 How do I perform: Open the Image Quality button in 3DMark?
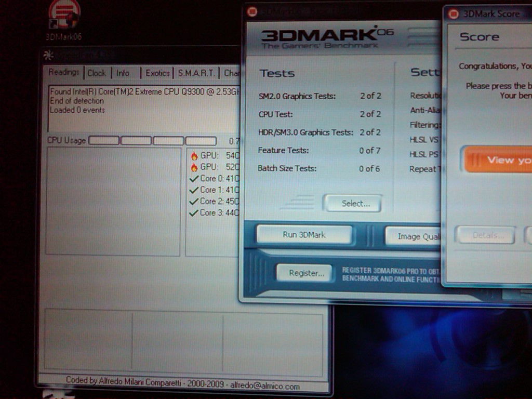[x=414, y=236]
